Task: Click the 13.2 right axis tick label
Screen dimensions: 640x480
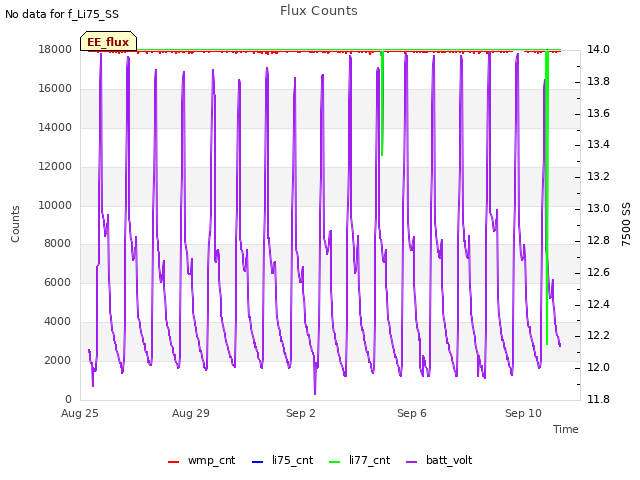Action: pos(598,176)
